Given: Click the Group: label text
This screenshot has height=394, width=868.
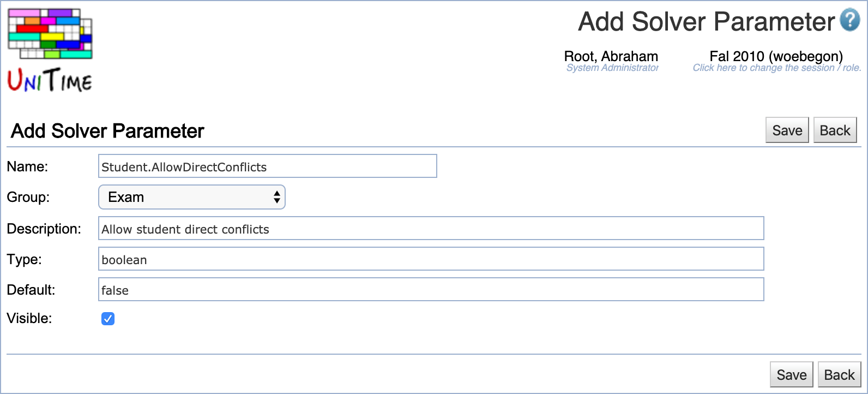Looking at the screenshot, I should tap(28, 197).
